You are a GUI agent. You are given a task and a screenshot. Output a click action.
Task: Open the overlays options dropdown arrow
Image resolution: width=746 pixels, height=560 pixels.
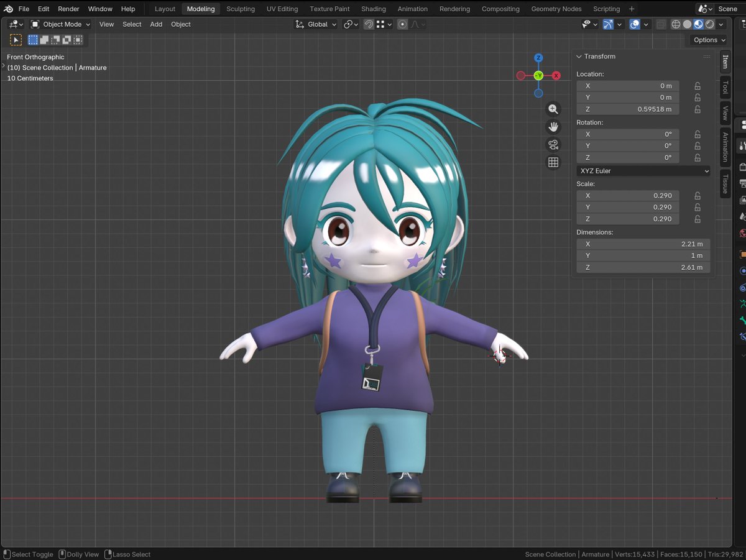point(646,24)
